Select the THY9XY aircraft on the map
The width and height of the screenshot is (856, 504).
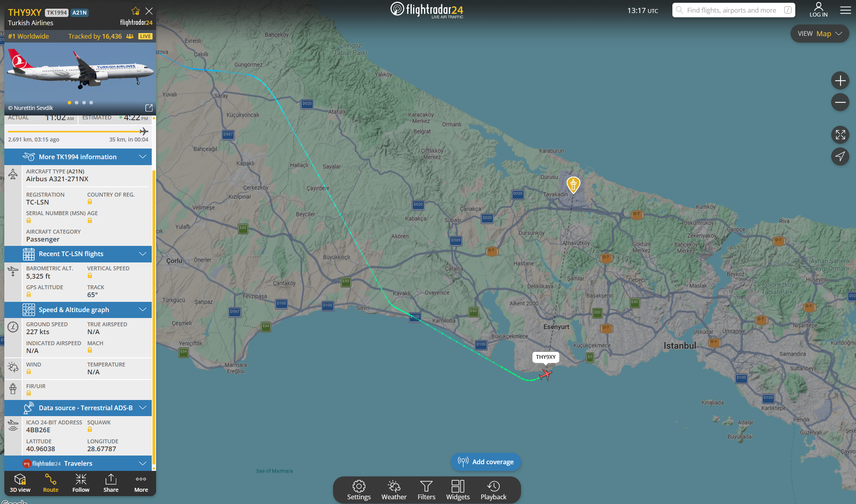545,374
